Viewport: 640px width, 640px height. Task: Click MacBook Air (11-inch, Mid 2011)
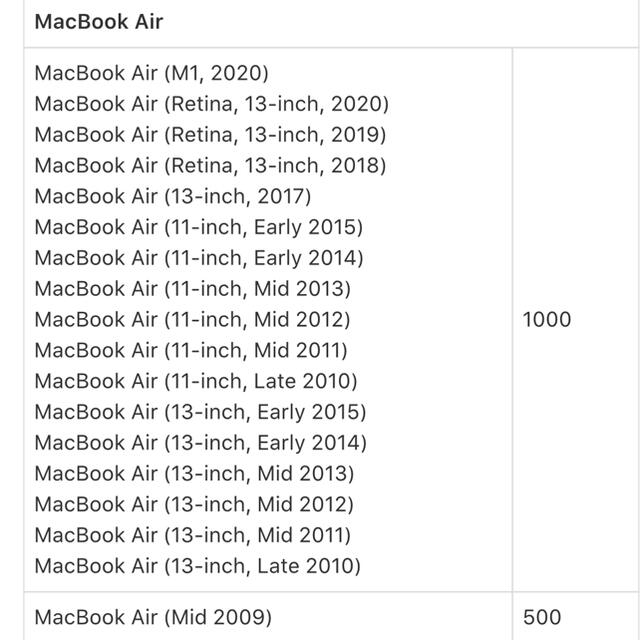(191, 351)
